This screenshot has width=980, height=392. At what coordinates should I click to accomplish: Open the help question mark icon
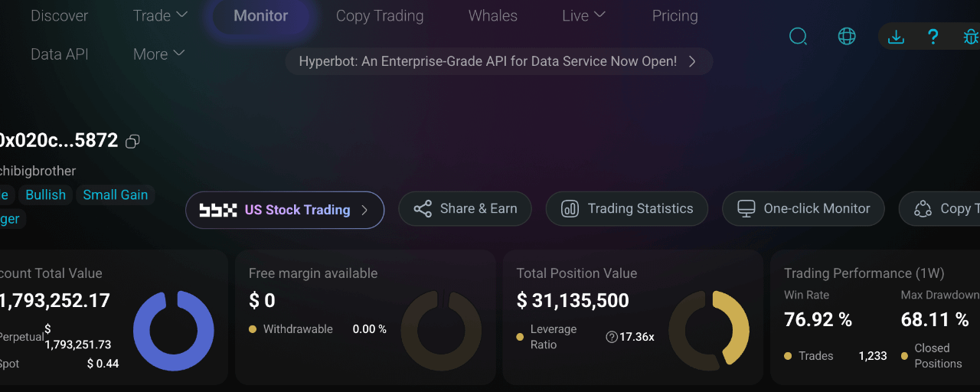tap(933, 36)
